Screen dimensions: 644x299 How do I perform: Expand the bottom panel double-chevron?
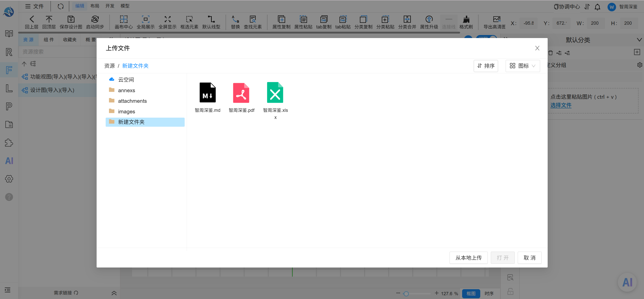tap(114, 293)
